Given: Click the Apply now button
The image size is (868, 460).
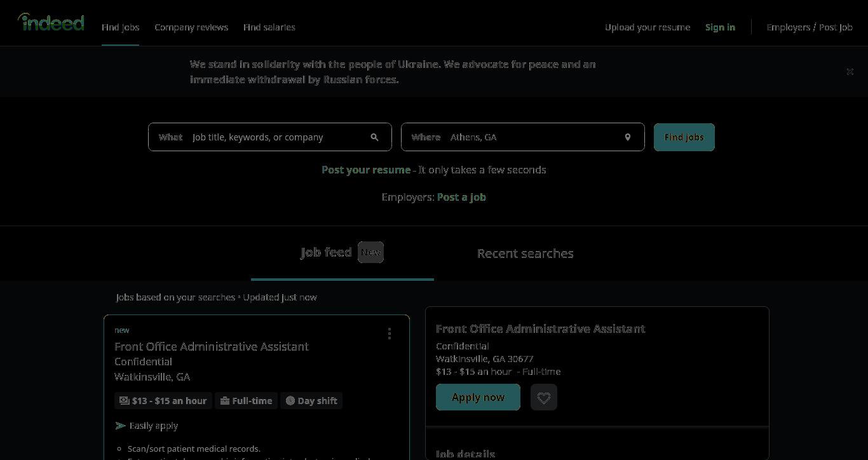Looking at the screenshot, I should coord(478,397).
